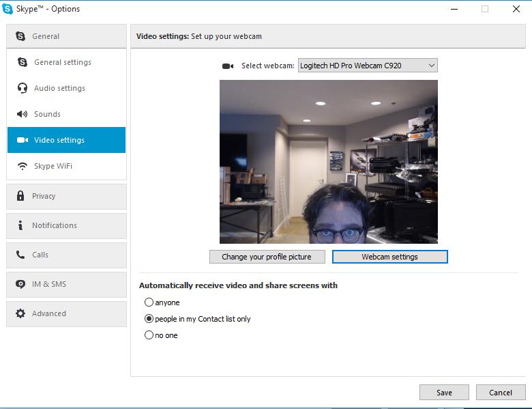Open Skype WiFi settings

[x=67, y=166]
